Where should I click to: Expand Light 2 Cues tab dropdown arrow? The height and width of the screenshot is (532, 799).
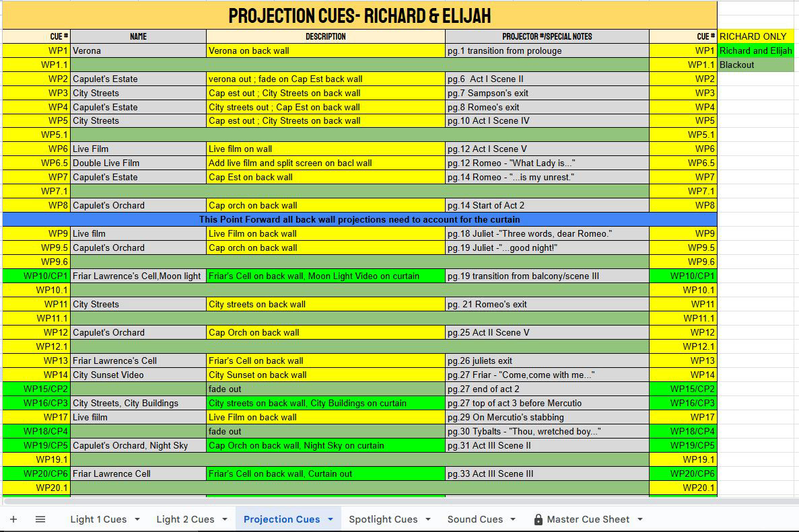click(x=225, y=519)
